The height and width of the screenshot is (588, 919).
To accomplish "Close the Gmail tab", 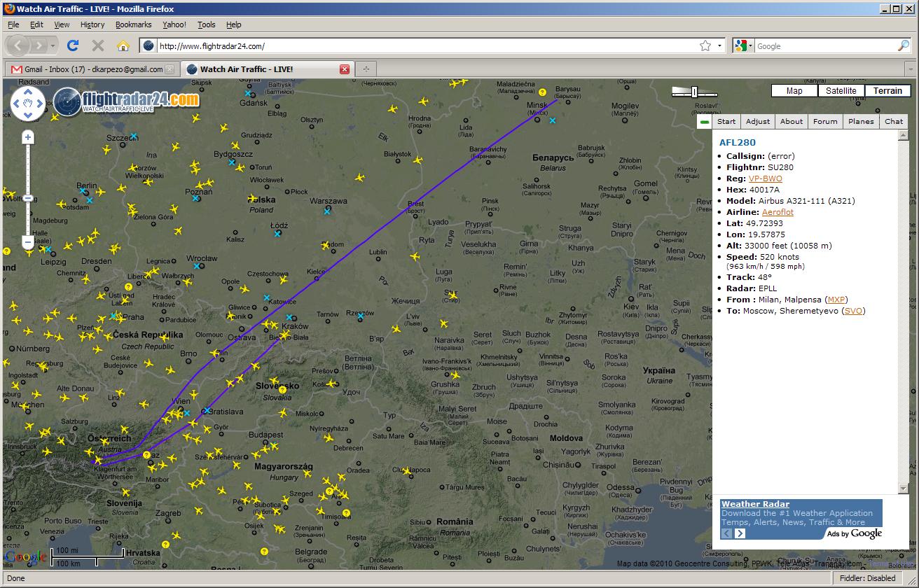I will [x=170, y=69].
